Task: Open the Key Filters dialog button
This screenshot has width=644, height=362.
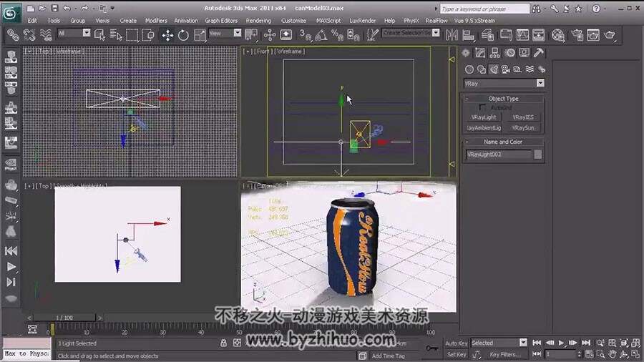Action: point(504,354)
